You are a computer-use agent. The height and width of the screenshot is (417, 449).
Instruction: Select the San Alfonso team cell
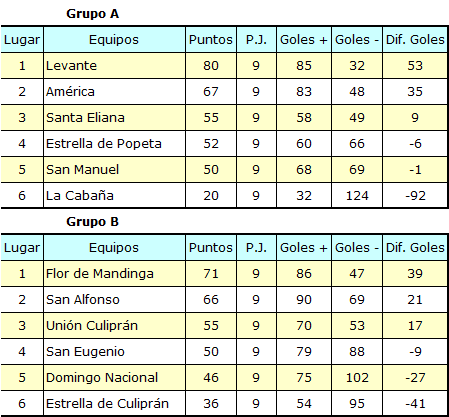tap(114, 300)
